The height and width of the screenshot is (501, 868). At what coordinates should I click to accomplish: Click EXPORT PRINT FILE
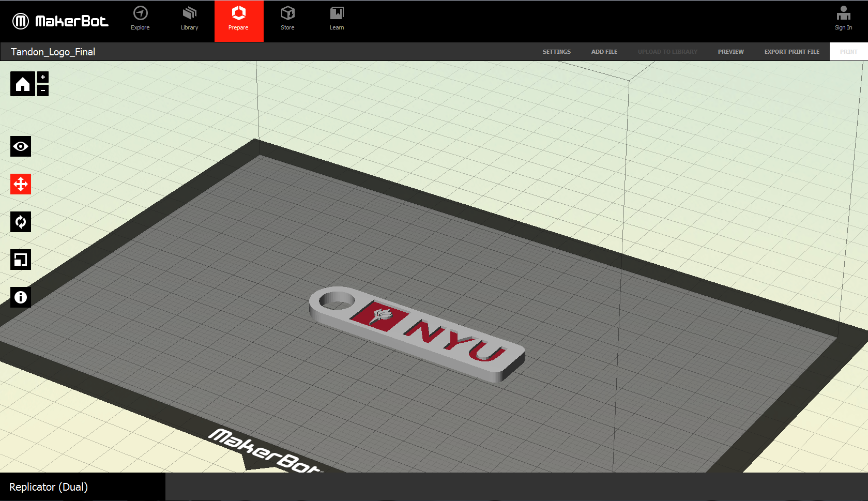click(x=791, y=52)
